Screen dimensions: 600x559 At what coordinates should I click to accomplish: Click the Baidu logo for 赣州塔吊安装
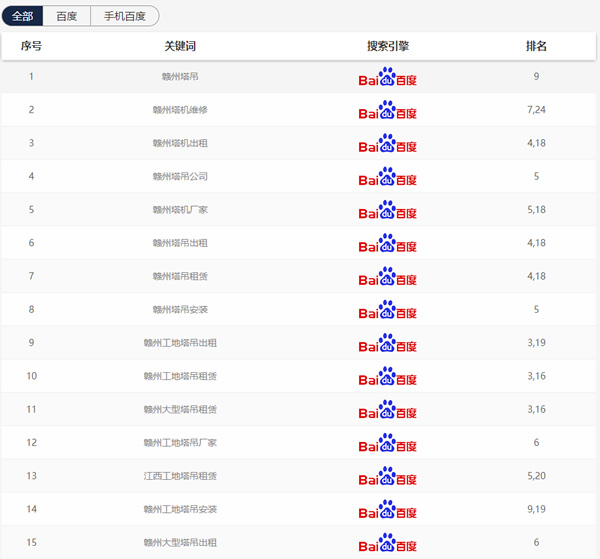(387, 310)
